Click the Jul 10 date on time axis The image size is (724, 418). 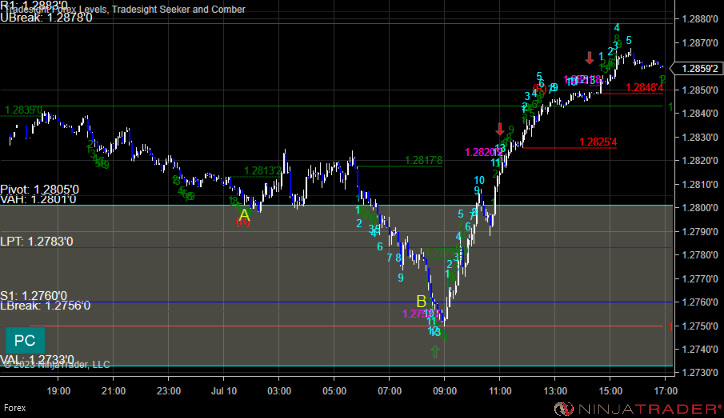pyautogui.click(x=224, y=391)
